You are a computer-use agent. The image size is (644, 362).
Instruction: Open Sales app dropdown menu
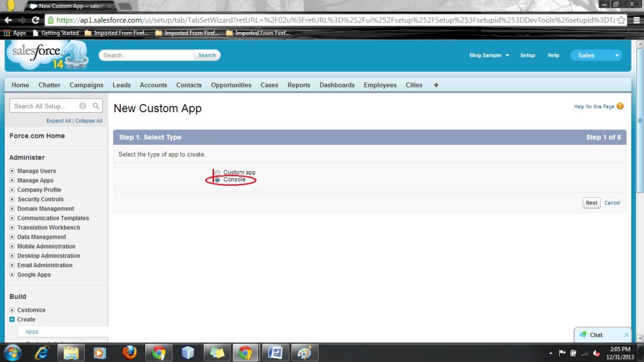(596, 55)
